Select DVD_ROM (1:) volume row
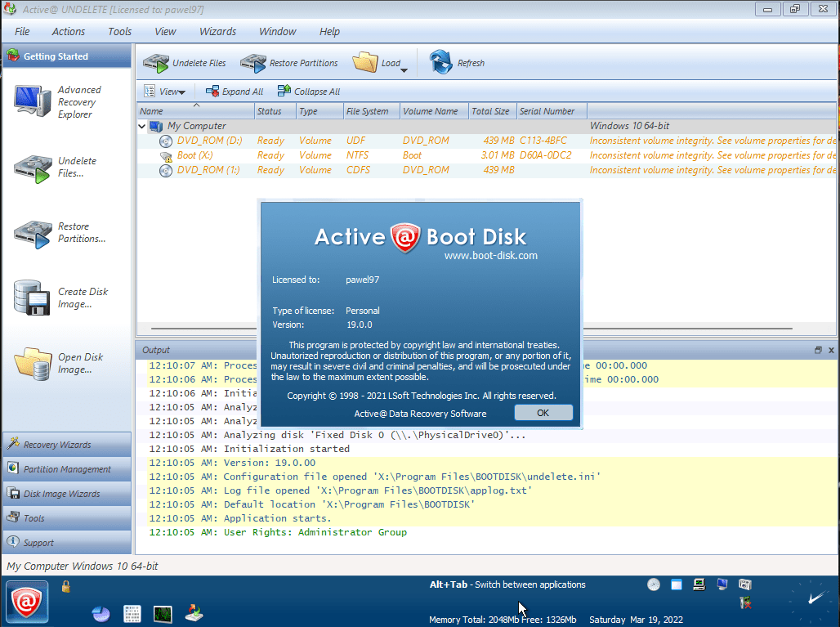 tap(486, 170)
